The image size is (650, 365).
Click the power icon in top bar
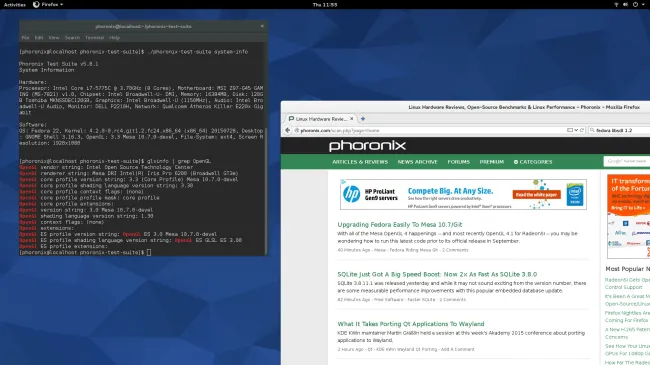click(x=635, y=5)
